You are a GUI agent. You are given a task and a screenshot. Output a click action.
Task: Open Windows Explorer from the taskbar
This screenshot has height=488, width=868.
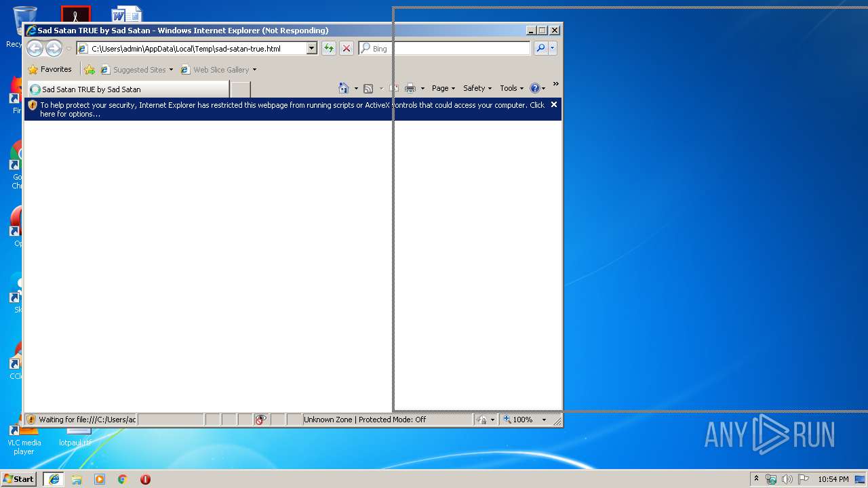(77, 479)
